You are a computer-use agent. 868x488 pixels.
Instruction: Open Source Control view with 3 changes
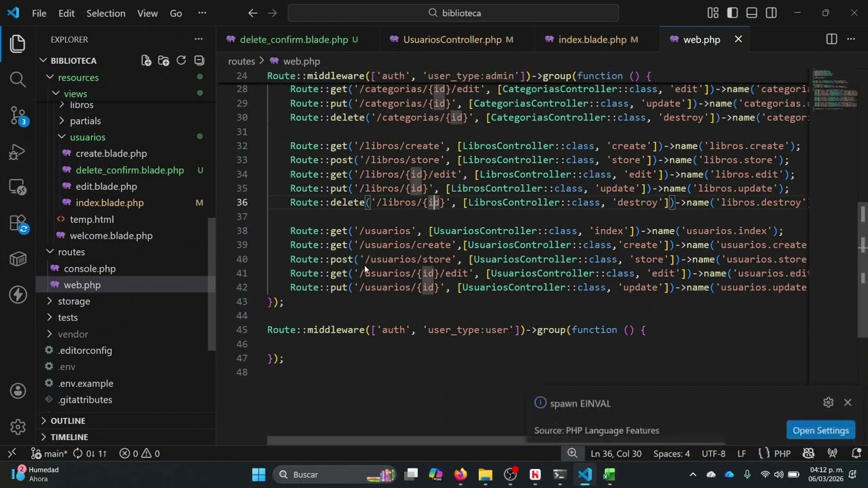coord(18,116)
